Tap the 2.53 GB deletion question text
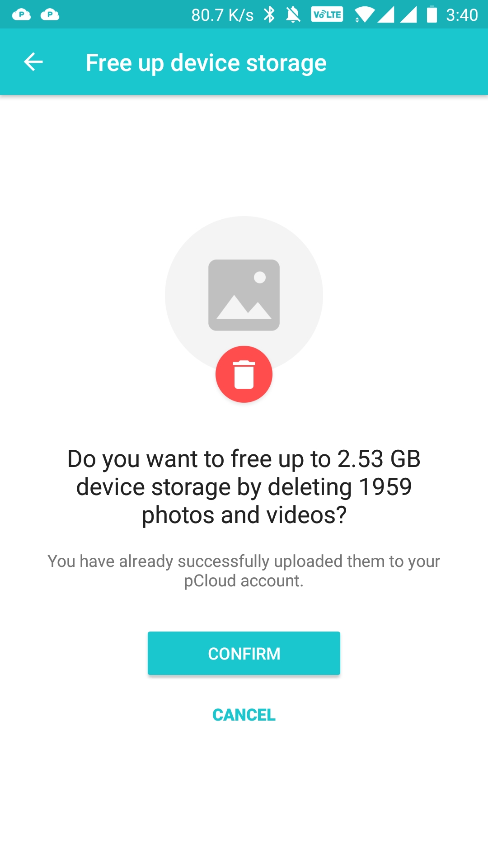Image resolution: width=488 pixels, height=868 pixels. [244, 486]
